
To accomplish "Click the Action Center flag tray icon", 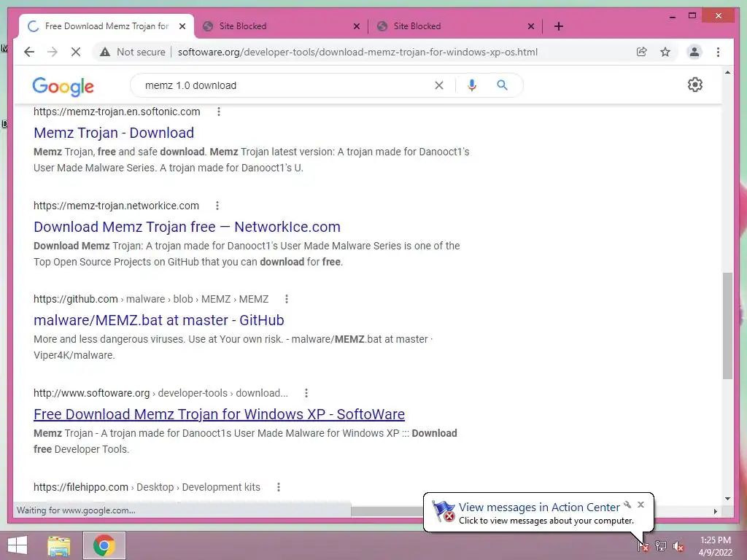I will tap(643, 546).
